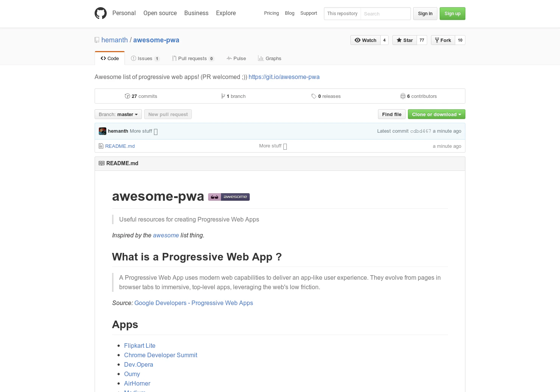
Task: Open the Branch: master dropdown
Action: coord(118,114)
